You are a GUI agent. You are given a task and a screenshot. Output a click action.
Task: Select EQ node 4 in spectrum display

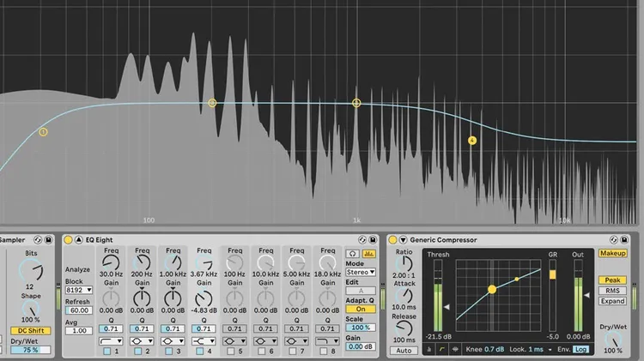click(472, 141)
